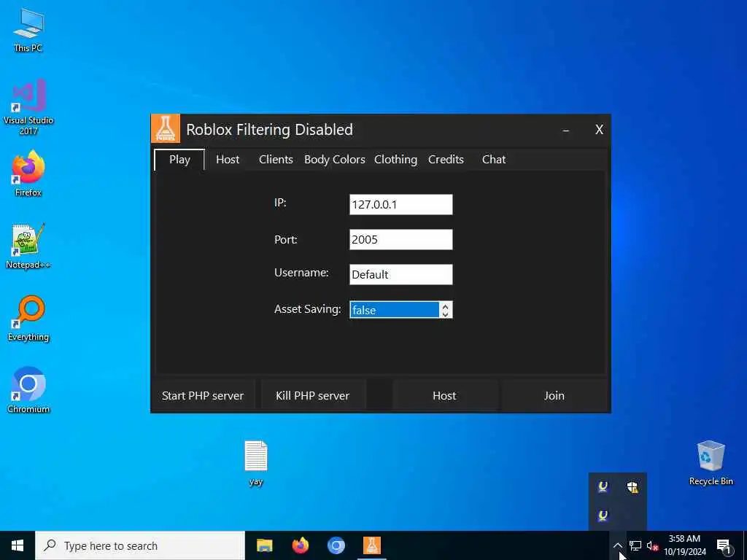This screenshot has width=747, height=560.
Task: Minimize the Roblox Filtering Disabled window
Action: point(565,130)
